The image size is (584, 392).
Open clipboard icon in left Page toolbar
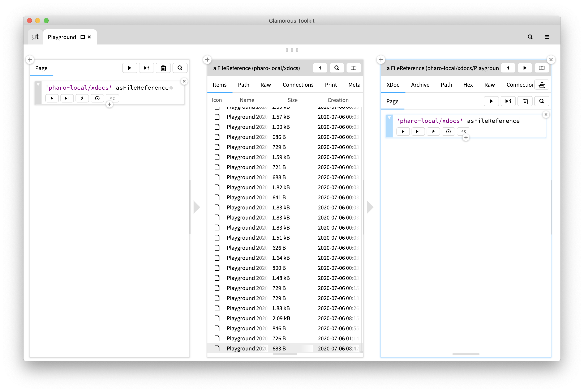click(163, 68)
